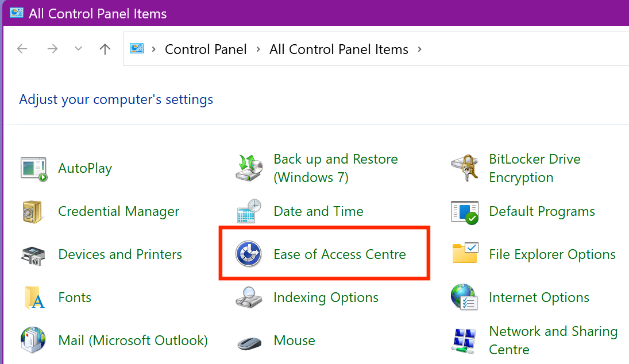The width and height of the screenshot is (629, 364).
Task: Open the BitLocker Drive Encryption icon
Action: tap(534, 168)
